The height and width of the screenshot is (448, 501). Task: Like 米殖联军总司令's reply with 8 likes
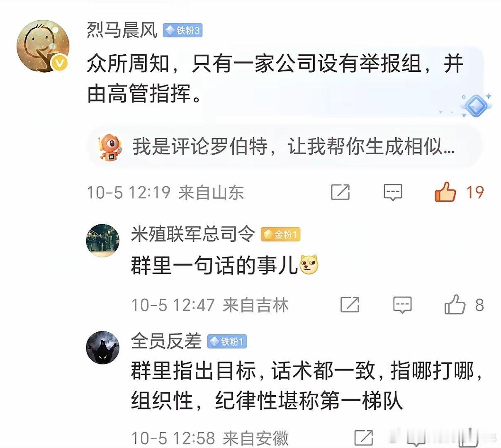(x=455, y=305)
